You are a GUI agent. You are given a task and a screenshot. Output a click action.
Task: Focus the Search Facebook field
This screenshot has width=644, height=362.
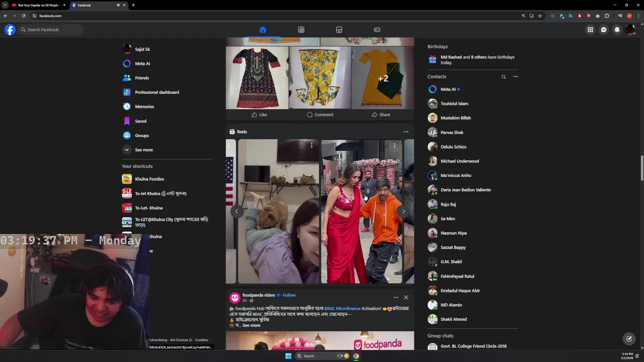[x=51, y=30]
